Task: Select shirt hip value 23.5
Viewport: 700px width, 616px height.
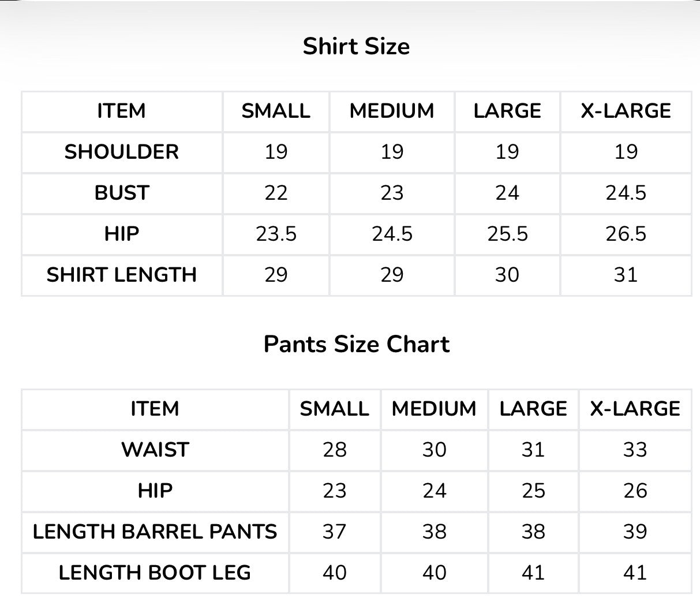Action: pyautogui.click(x=276, y=234)
